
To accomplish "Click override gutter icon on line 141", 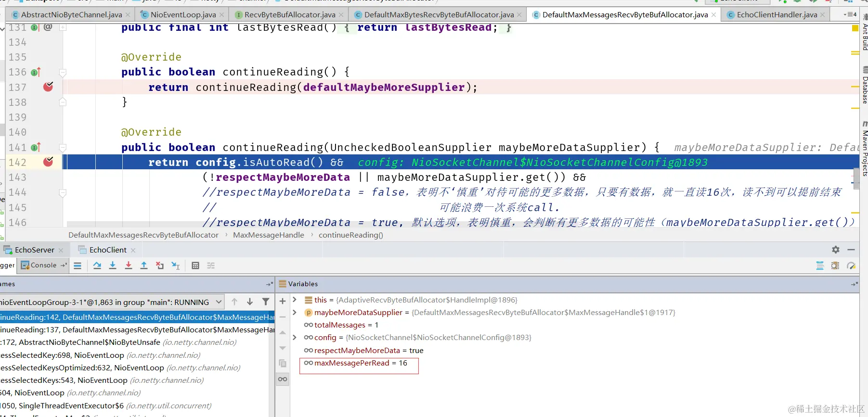I will (36, 148).
